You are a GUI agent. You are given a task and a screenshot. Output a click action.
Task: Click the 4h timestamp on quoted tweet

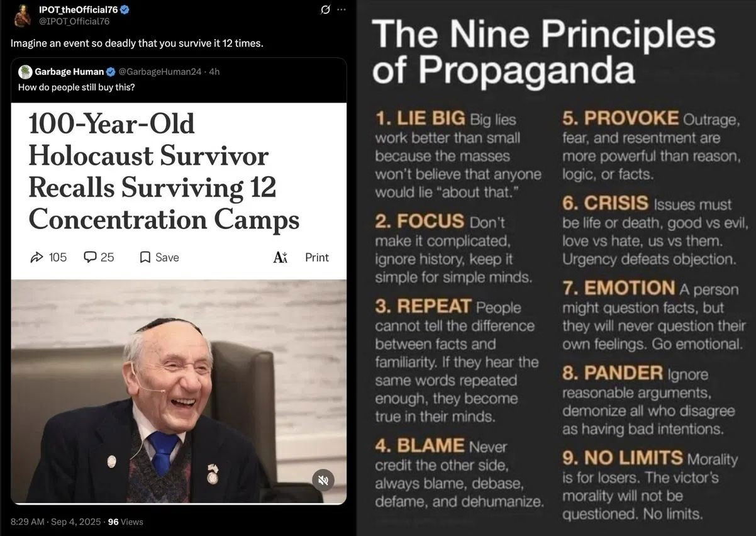pos(214,72)
